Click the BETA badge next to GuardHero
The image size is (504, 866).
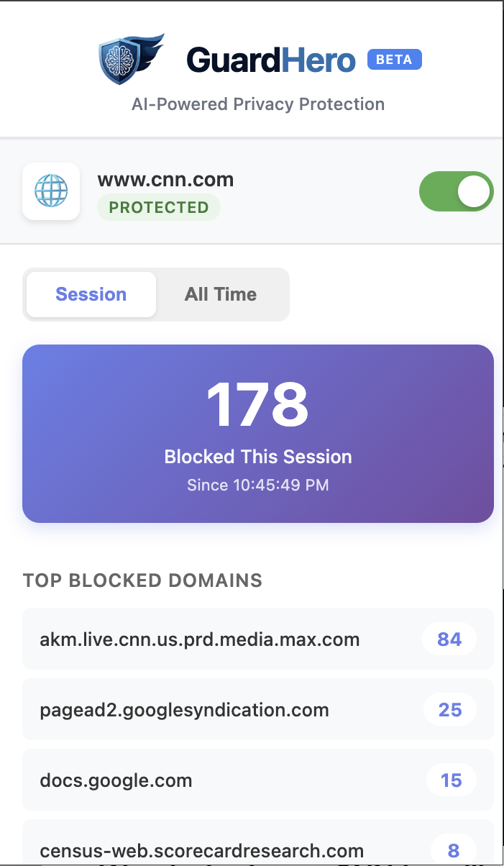point(394,60)
